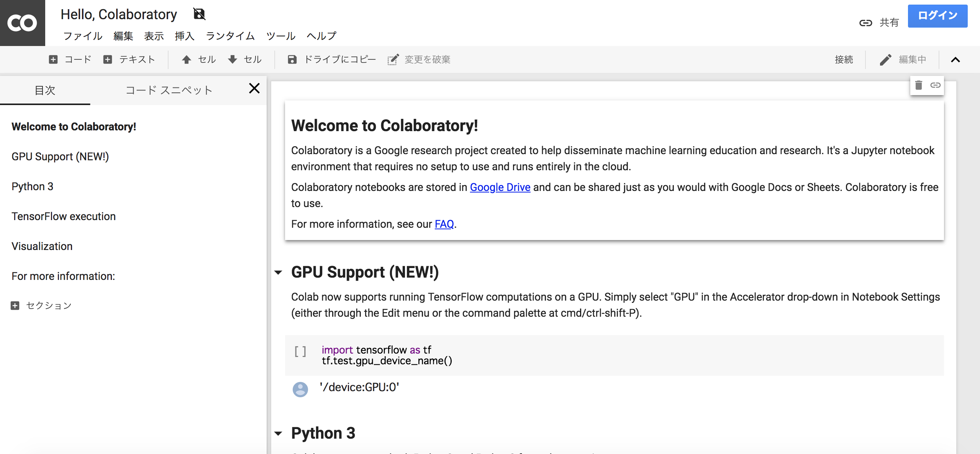980x454 pixels.
Task: Go to Visualization in contents
Action: click(x=42, y=246)
